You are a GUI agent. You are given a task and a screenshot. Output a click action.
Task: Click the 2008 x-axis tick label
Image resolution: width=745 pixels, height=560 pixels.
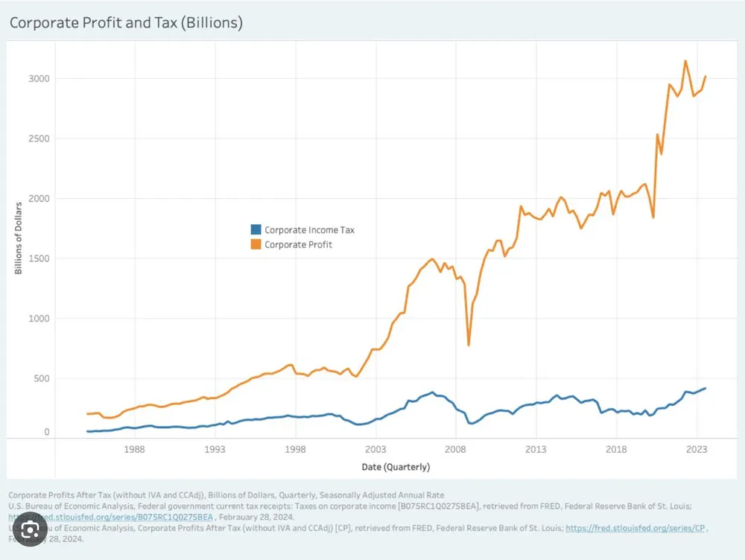coord(456,450)
